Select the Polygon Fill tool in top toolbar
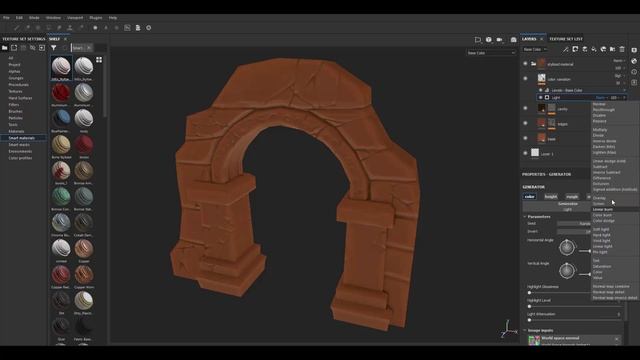Screen dimensions: 640x360 pyautogui.click(x=49, y=28)
